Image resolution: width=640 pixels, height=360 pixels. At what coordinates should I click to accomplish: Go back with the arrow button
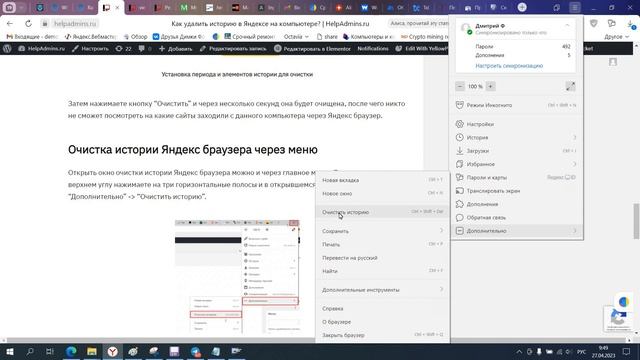pyautogui.click(x=10, y=24)
